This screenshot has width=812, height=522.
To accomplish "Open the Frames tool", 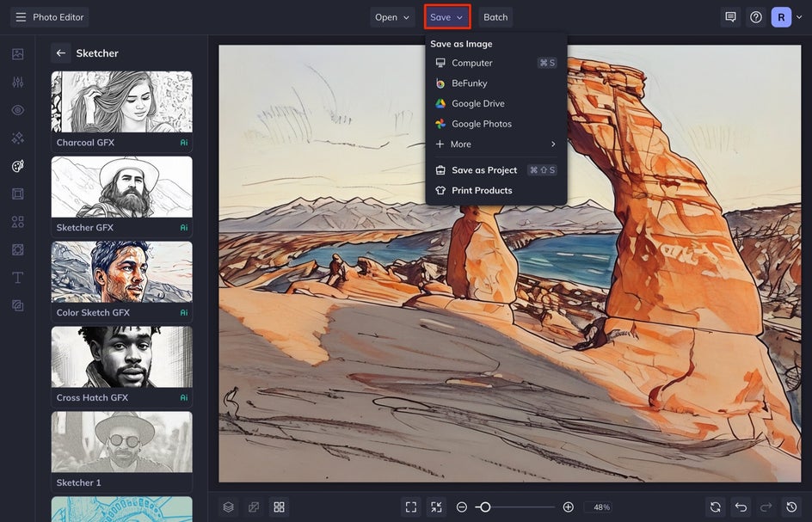I will tap(17, 193).
